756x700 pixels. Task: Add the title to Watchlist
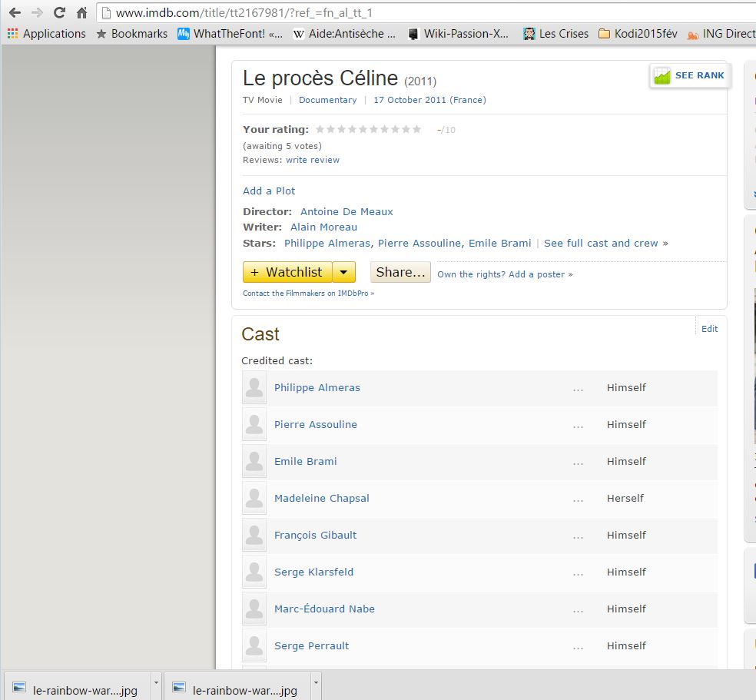click(287, 272)
